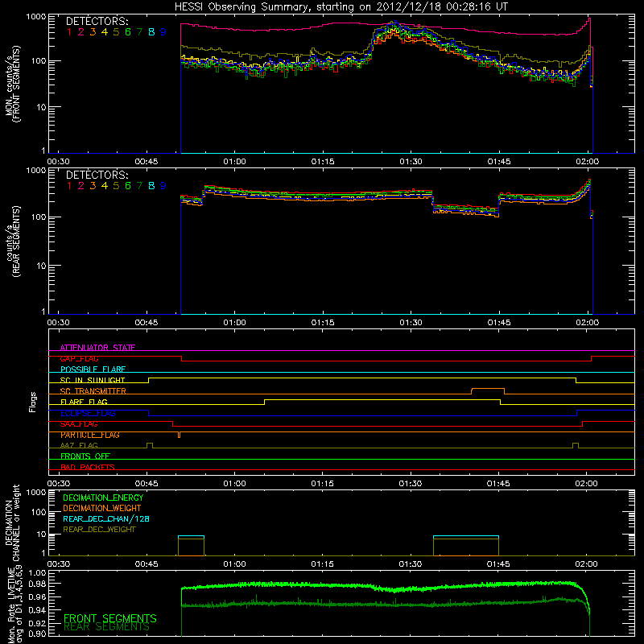Image resolution: width=644 pixels, height=644 pixels.
Task: Select detector 2 in front segments legend
Action: pos(81,31)
